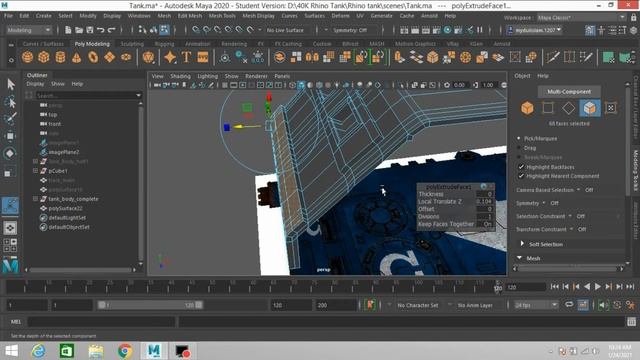Open Transform Constraint dropdown
This screenshot has width=640, height=360.
[x=571, y=229]
